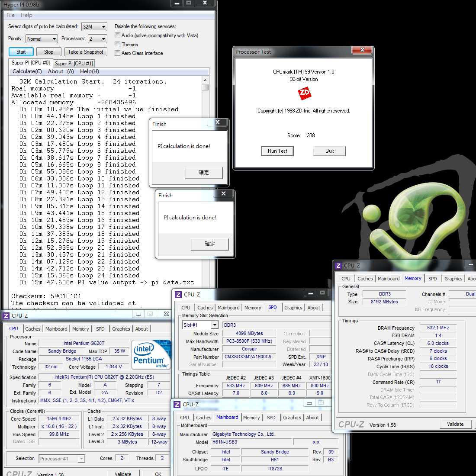Screen dimensions: 476x476
Task: Open the Slot #1 memory slot dropdown
Action: click(200, 325)
